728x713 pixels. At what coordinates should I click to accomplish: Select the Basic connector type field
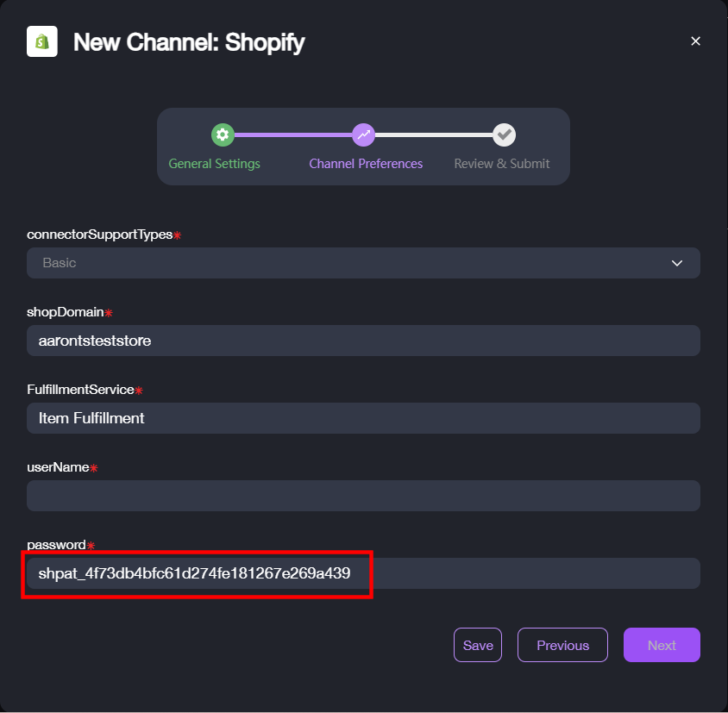tap(345, 263)
